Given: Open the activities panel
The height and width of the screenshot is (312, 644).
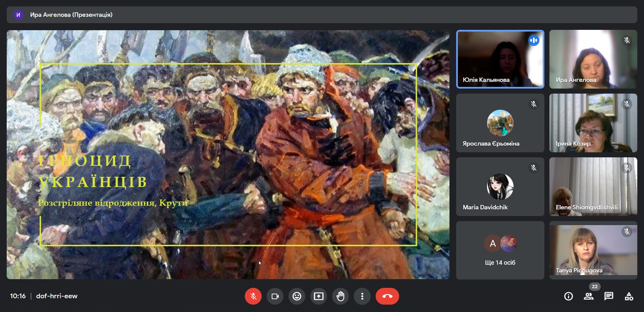Looking at the screenshot, I should click(x=629, y=296).
